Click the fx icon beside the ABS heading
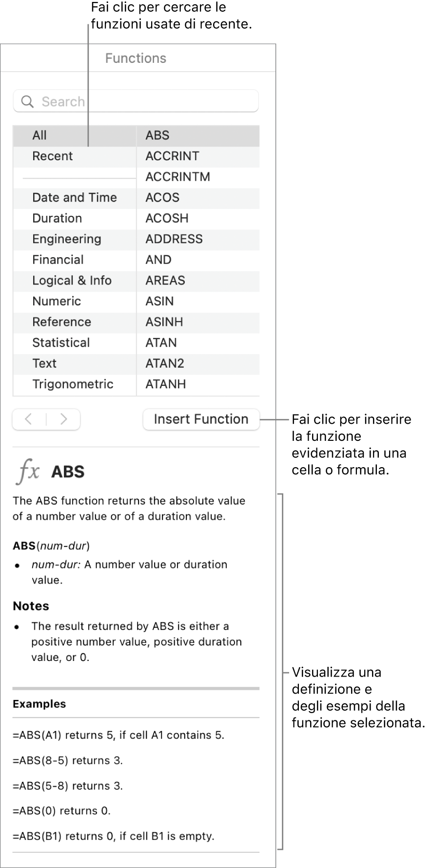Viewport: 432px width, 868px height. (27, 471)
